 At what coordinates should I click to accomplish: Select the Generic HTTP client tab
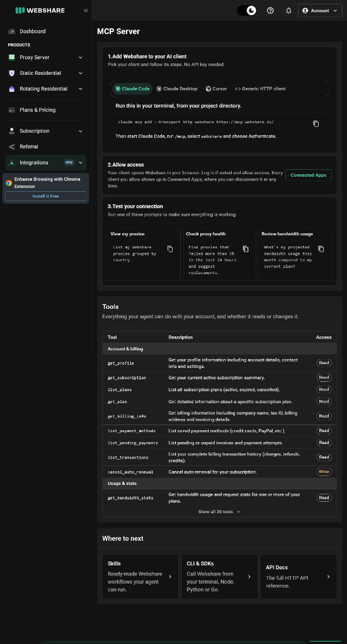[260, 89]
